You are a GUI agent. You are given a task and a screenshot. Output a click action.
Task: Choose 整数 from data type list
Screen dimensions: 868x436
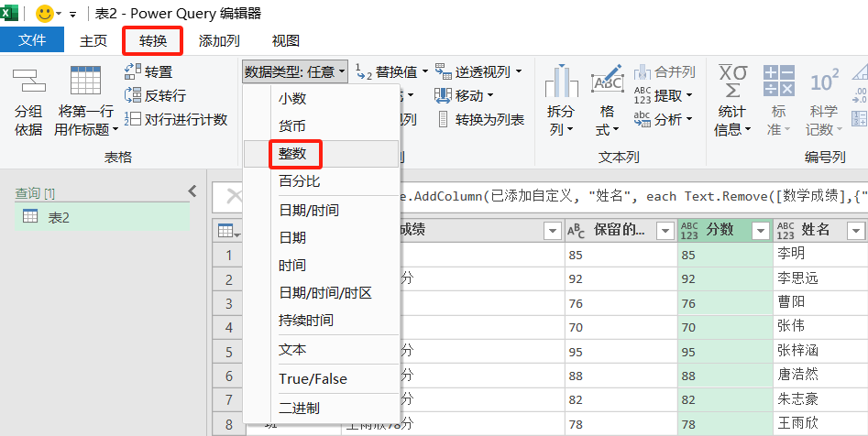coord(321,154)
